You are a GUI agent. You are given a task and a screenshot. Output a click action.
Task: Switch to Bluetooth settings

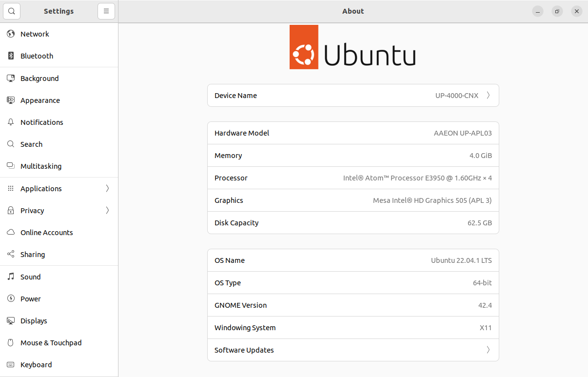(59, 56)
